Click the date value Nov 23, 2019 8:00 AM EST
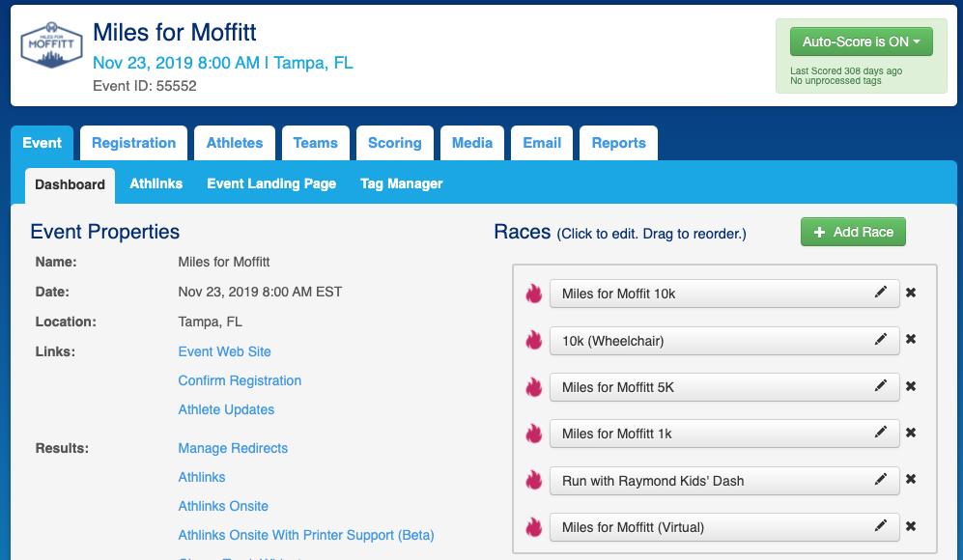 pos(260,292)
